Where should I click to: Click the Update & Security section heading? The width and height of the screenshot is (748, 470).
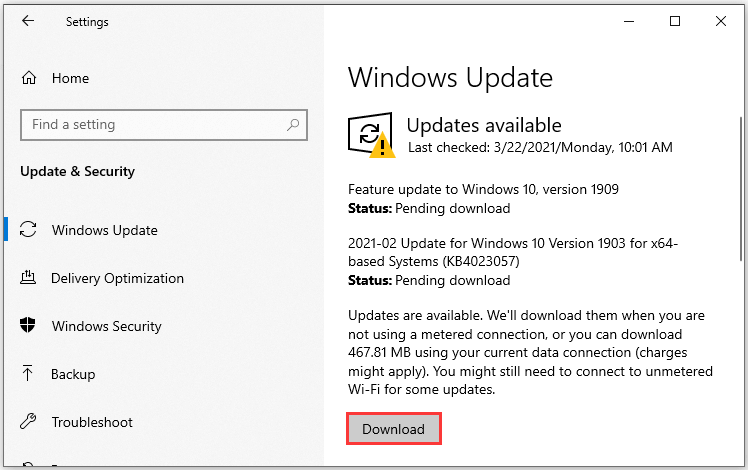pos(77,171)
